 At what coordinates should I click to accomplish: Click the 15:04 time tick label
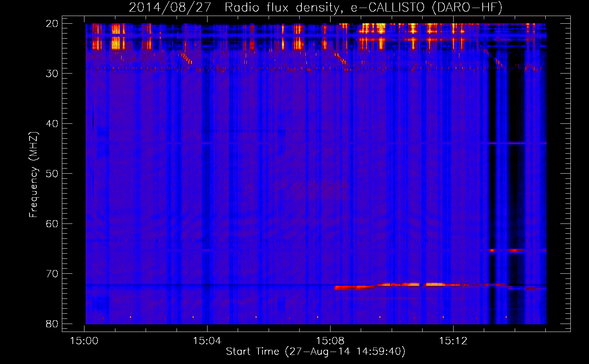pos(207,341)
